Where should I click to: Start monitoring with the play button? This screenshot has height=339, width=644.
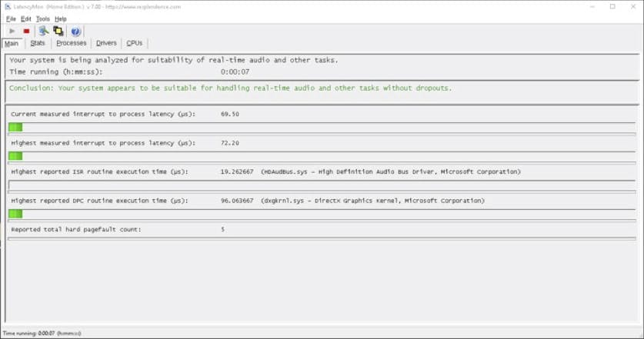(x=12, y=31)
